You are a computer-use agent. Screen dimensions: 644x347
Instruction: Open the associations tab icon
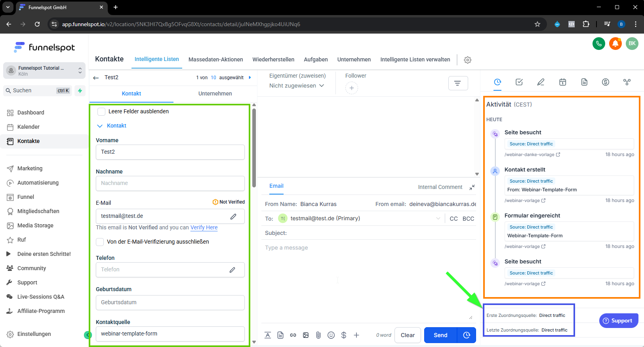tap(627, 82)
